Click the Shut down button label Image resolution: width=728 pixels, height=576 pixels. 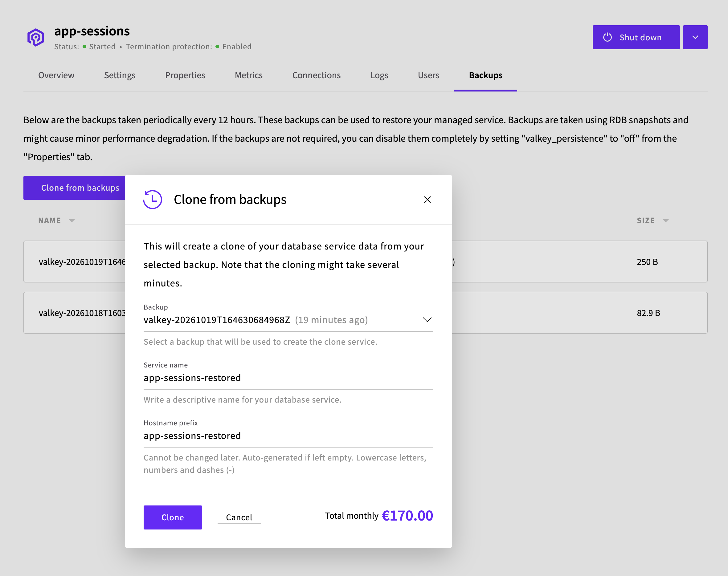pos(640,38)
